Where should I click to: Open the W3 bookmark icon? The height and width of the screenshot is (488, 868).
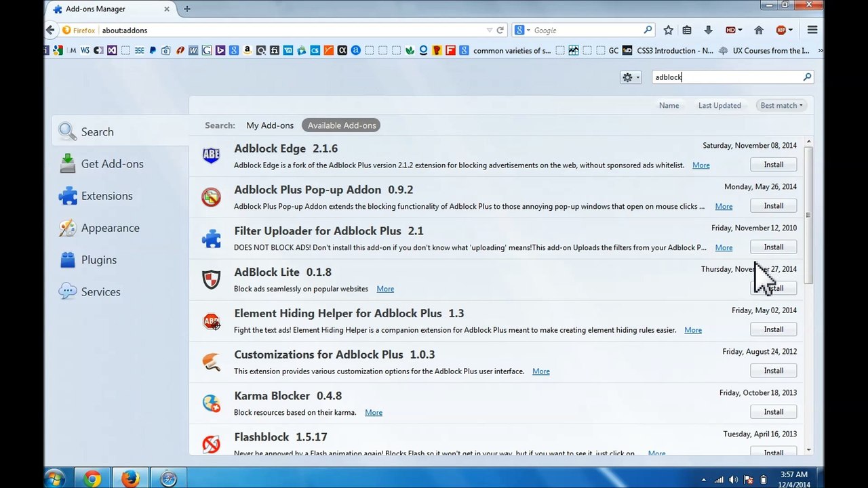pyautogui.click(x=85, y=50)
